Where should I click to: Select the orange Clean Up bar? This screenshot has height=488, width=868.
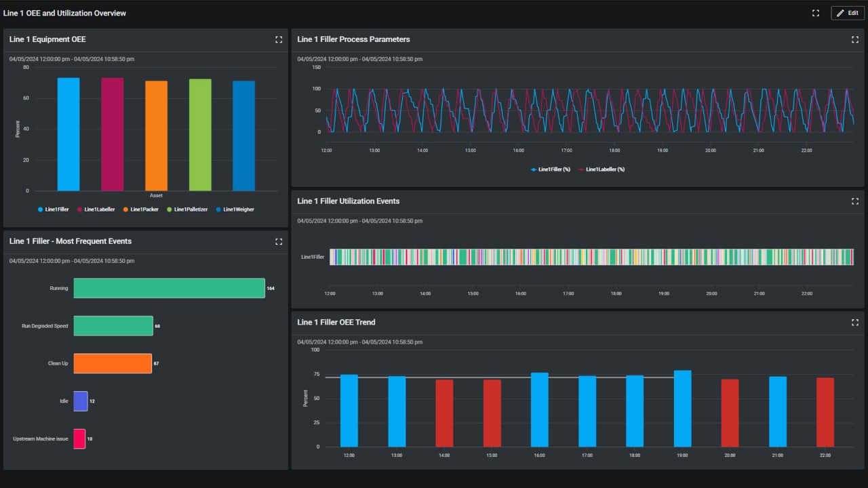112,363
